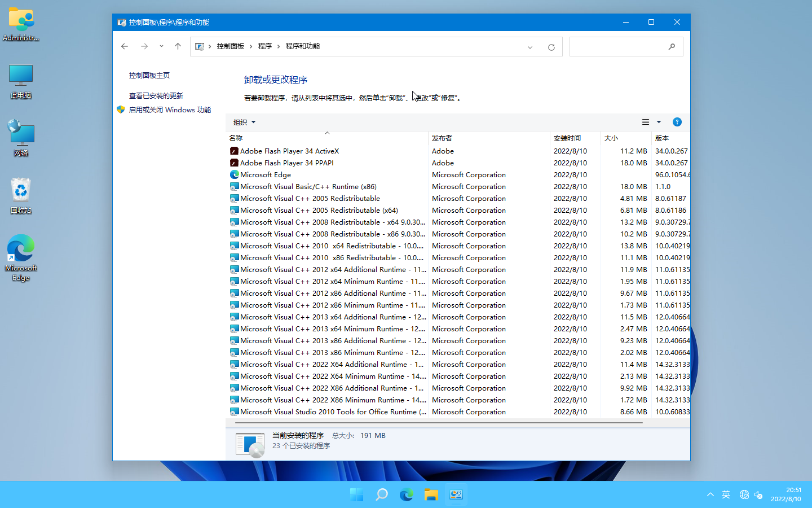
Task: Open 控制面板 breadcrumb segment
Action: (231, 46)
